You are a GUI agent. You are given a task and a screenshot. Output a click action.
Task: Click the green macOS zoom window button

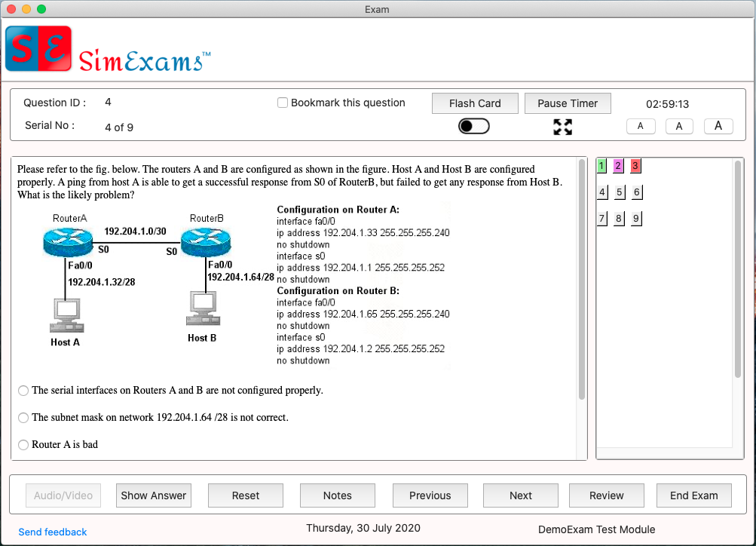pos(41,9)
